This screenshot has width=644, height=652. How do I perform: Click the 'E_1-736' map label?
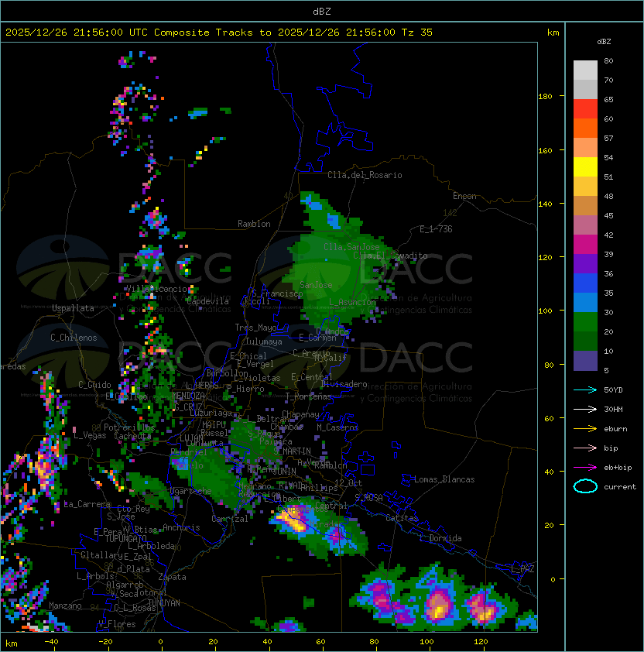click(x=436, y=229)
